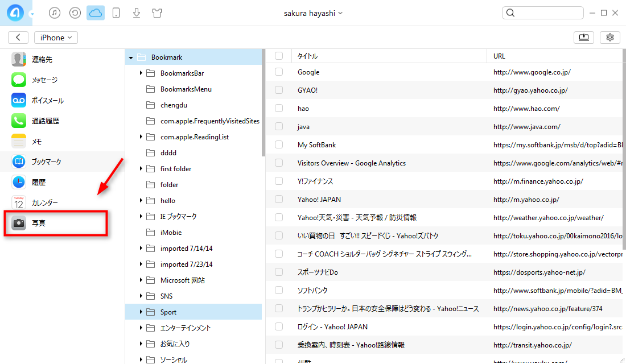Select the エンターテインメント folder
Image resolution: width=626 pixels, height=364 pixels.
(x=186, y=328)
